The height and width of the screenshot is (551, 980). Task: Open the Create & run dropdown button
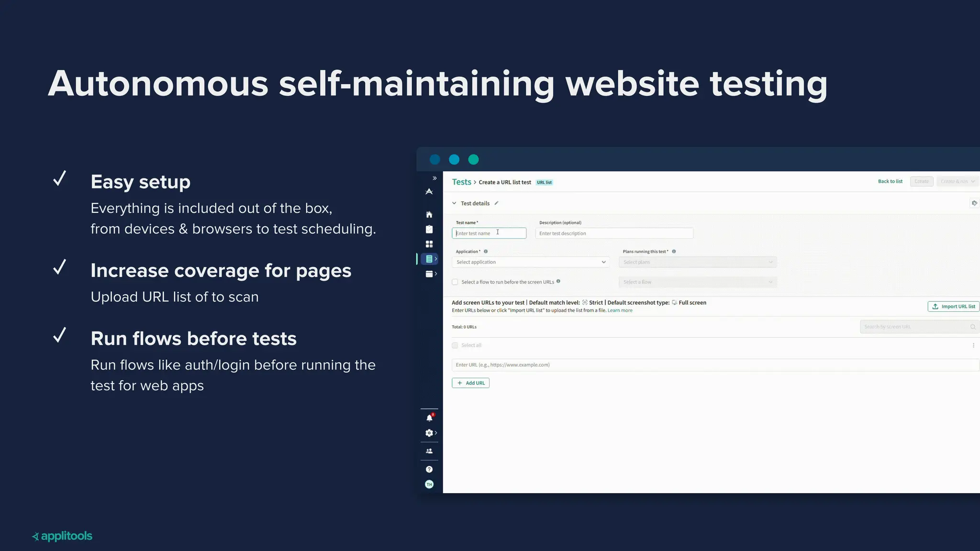(958, 181)
